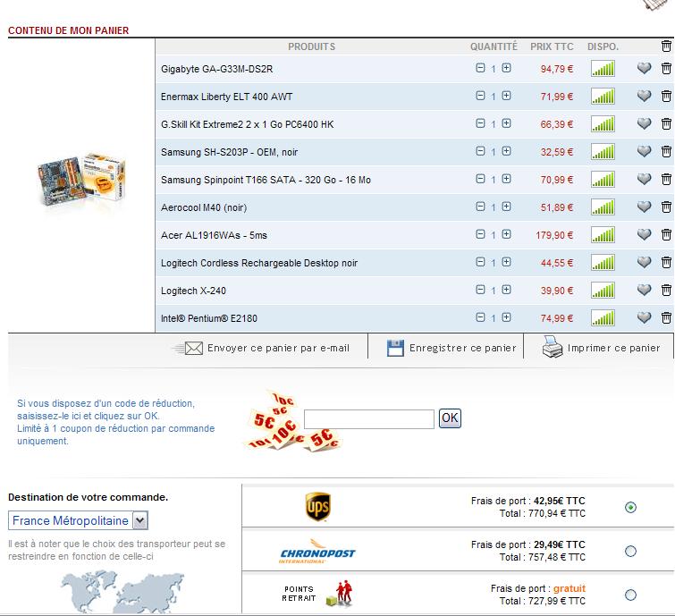
Task: Click availability indicator for Intel Pentium E2180
Action: (x=603, y=318)
